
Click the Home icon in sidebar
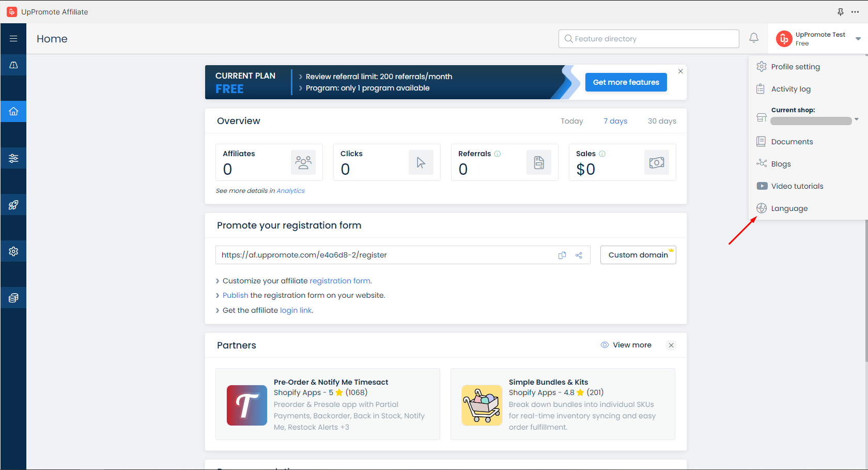[x=13, y=111]
